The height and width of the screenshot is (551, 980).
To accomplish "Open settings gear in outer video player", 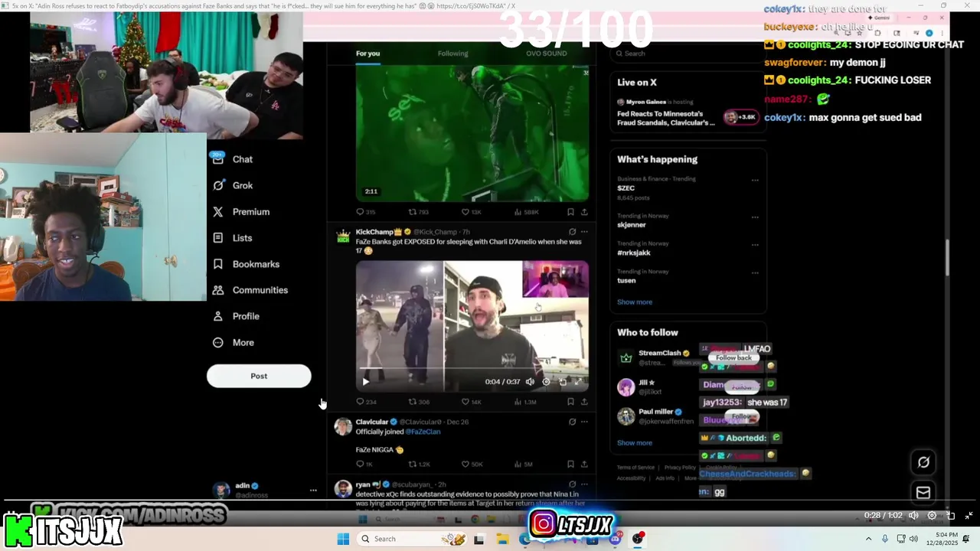I will click(x=932, y=516).
